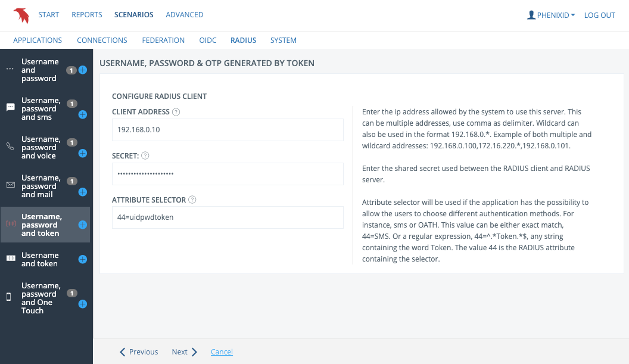Click the voice phone handset icon
The height and width of the screenshot is (364, 629).
pyautogui.click(x=11, y=146)
